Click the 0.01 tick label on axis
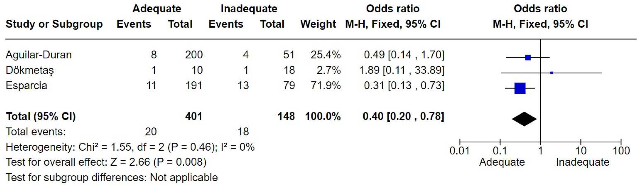Screen dimensions: 644x187 coord(459,151)
